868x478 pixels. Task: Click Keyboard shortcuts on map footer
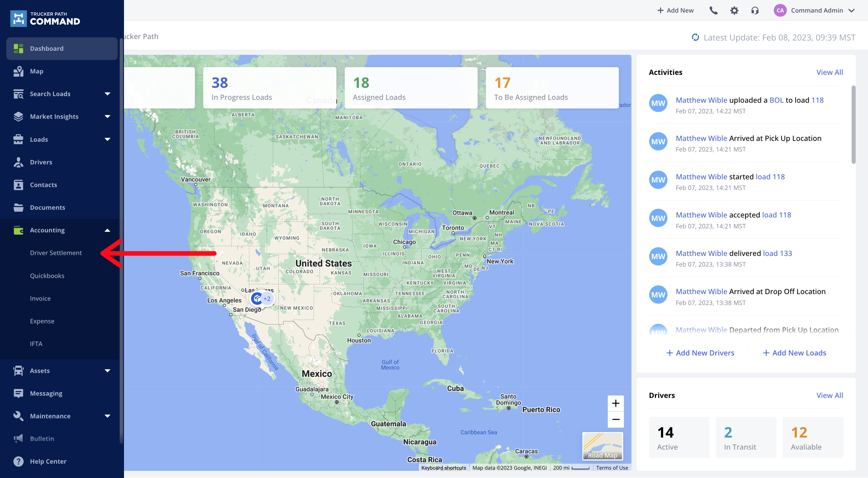pos(444,468)
